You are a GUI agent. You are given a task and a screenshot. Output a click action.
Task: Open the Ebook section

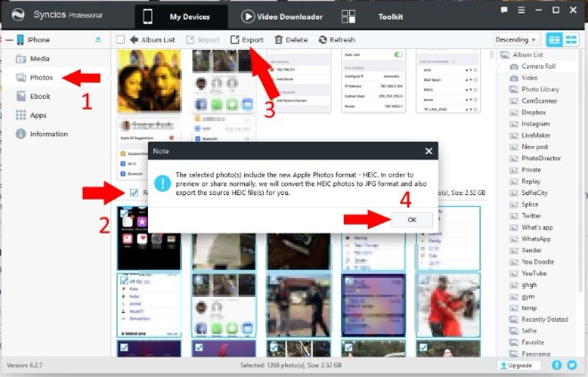[x=38, y=96]
